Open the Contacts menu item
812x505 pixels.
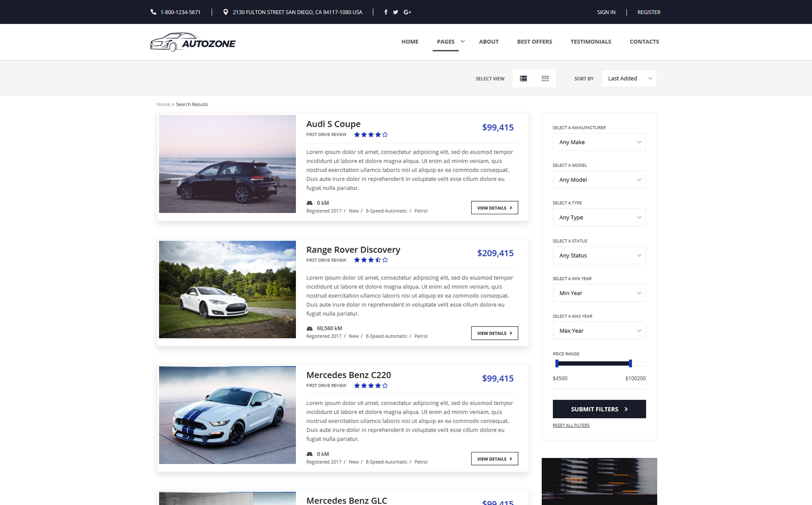tap(644, 42)
